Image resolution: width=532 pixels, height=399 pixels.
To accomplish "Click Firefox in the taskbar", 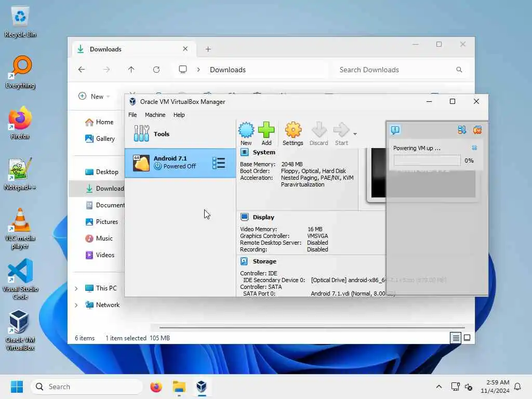I will click(x=156, y=387).
